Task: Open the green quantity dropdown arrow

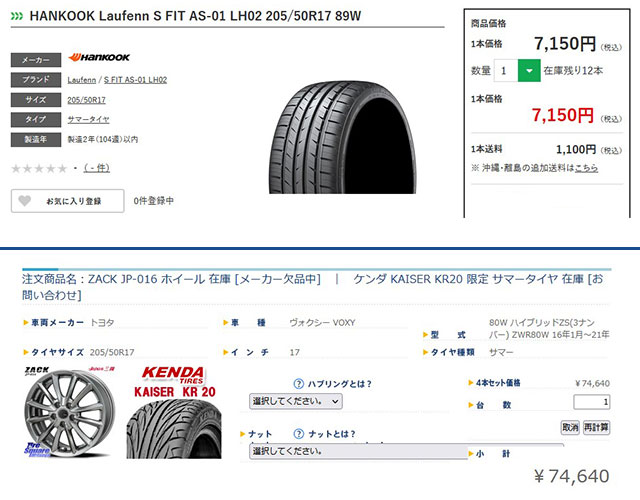Action: pyautogui.click(x=529, y=71)
